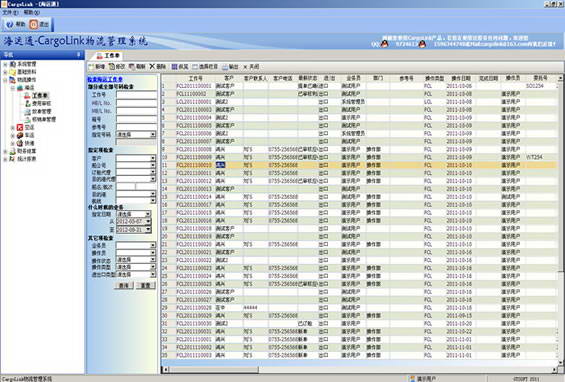Open the 帮助 menu in menu bar
This screenshot has width=565, height=382.
point(32,13)
